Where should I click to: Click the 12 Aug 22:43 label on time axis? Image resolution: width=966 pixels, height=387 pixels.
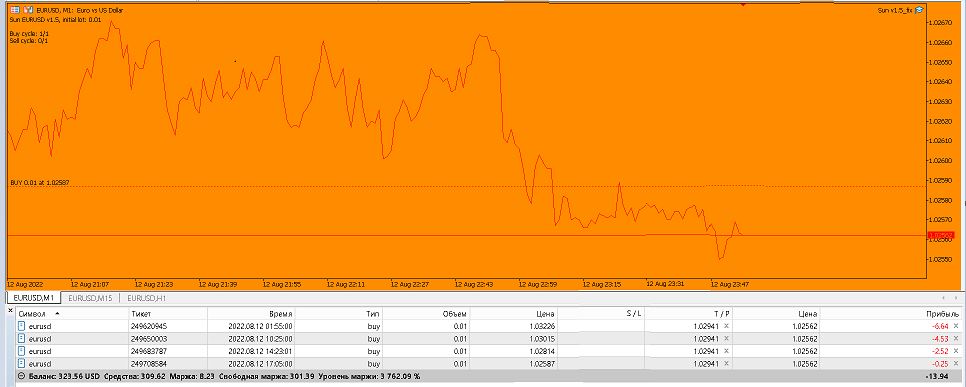pos(474,285)
